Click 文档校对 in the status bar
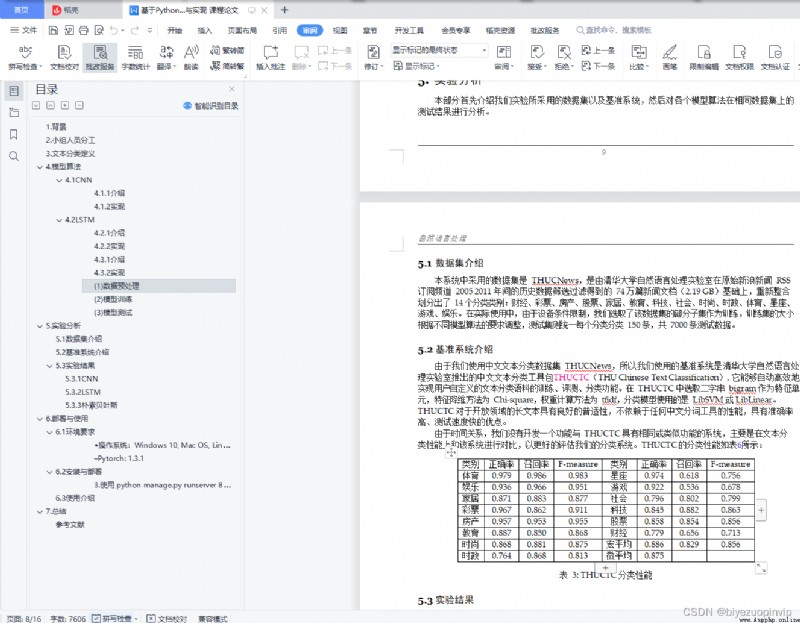This screenshot has height=623, width=800. tap(166, 618)
